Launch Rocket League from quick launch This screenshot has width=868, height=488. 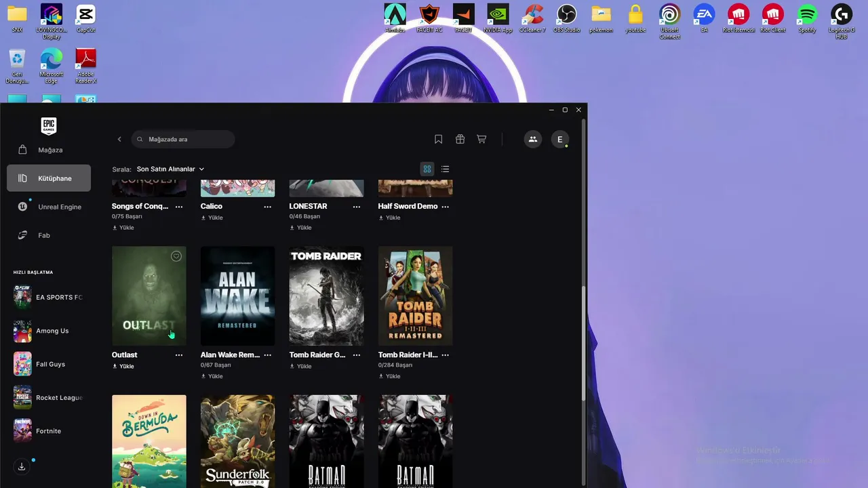click(49, 397)
